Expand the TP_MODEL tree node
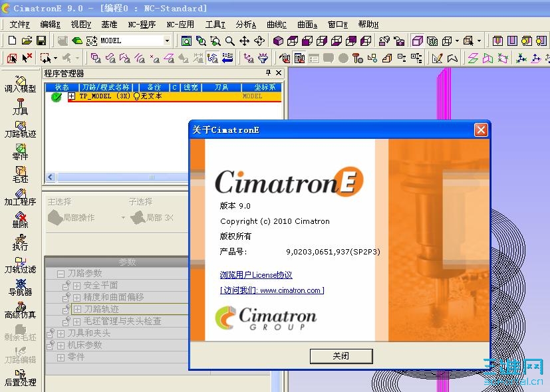Screen dimensions: 550x392 pyautogui.click(x=72, y=96)
